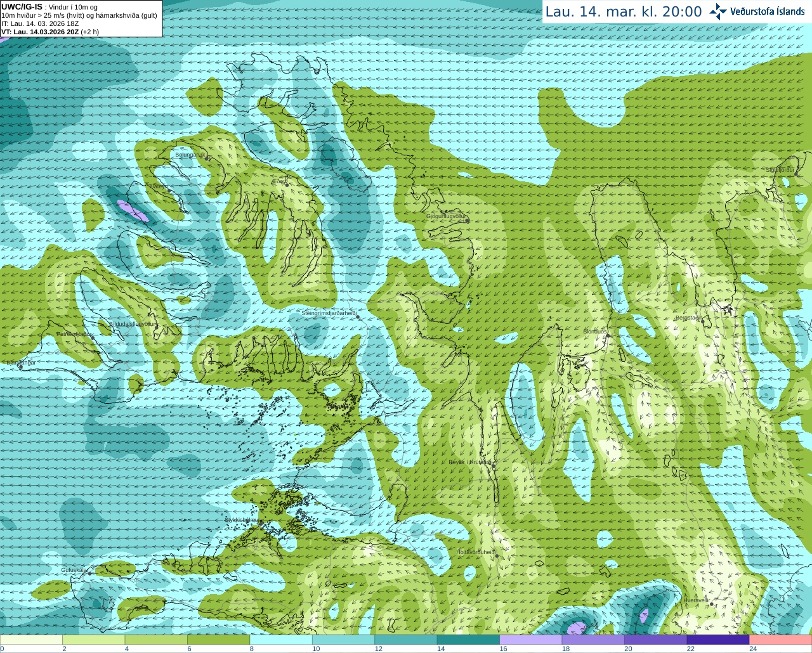
Task: Select the 18–20 m/s purple legend swatch
Action: tap(594, 640)
